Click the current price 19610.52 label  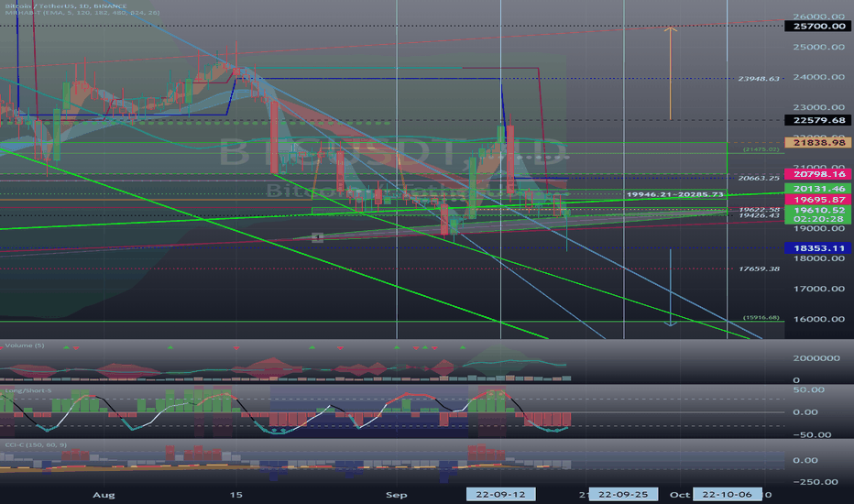(x=818, y=210)
